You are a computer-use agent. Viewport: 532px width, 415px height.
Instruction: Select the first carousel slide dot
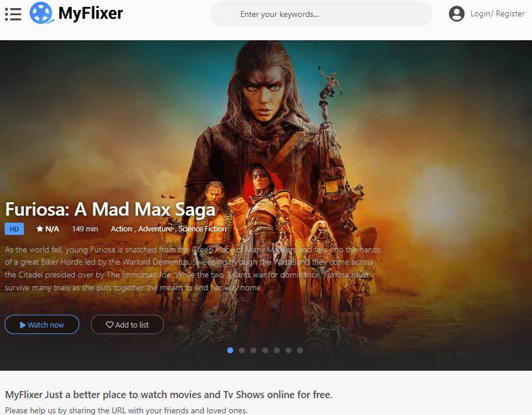tap(230, 350)
